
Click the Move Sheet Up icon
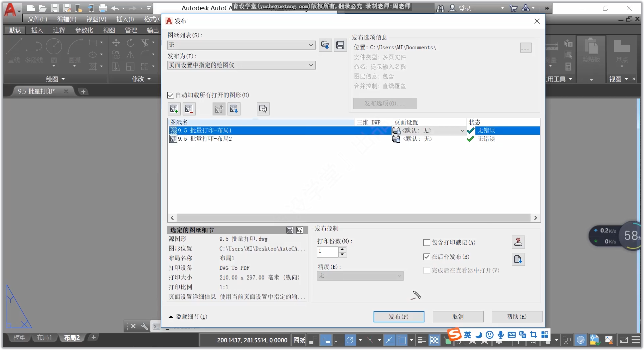coord(219,109)
